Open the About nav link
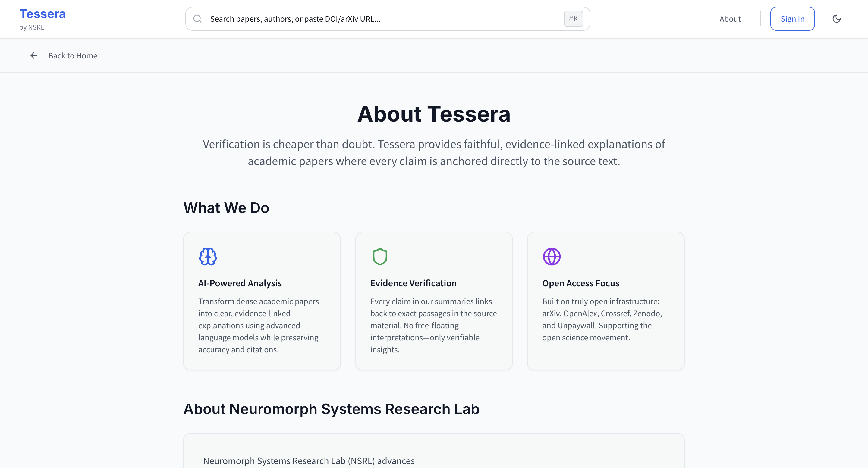This screenshot has width=868, height=468. 730,19
